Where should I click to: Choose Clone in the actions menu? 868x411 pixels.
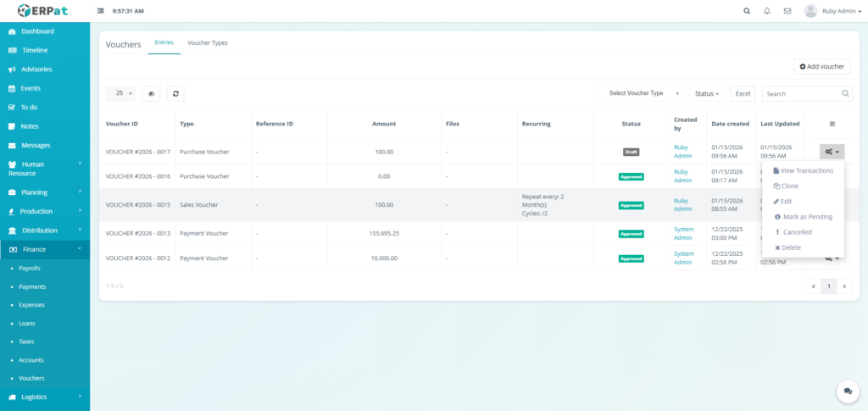point(788,186)
